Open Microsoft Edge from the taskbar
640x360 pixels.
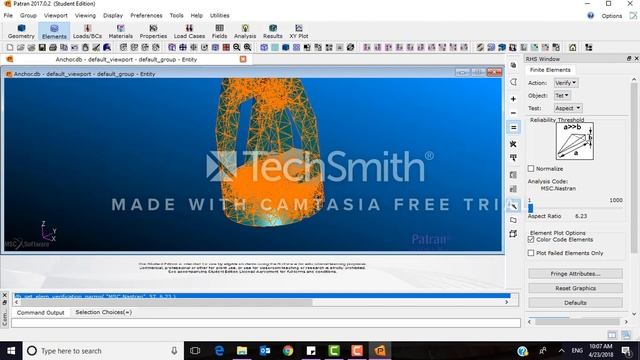[219, 351]
